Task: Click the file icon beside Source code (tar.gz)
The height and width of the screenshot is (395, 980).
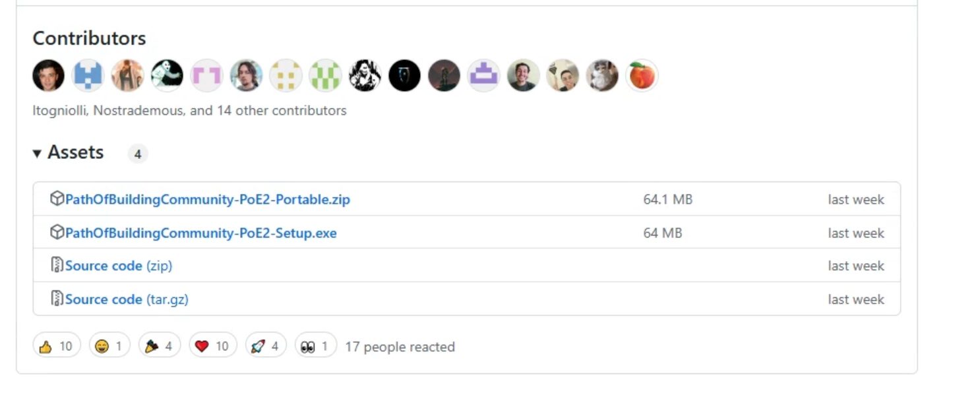Action: pyautogui.click(x=57, y=299)
